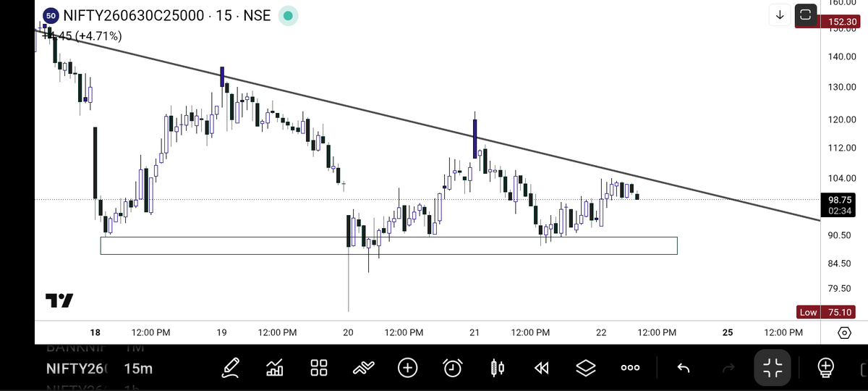Viewport: 868px width, 391px height.
Task: Open the drawing tools pencil icon
Action: coord(231,368)
